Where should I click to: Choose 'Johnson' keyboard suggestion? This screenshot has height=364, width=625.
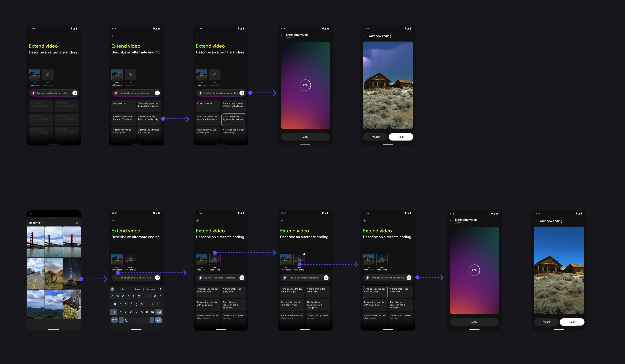150,289
